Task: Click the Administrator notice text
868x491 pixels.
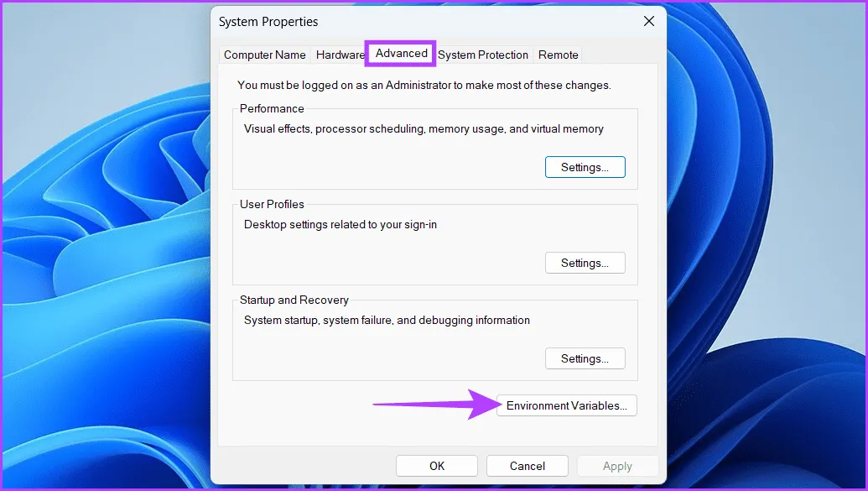Action: [424, 86]
